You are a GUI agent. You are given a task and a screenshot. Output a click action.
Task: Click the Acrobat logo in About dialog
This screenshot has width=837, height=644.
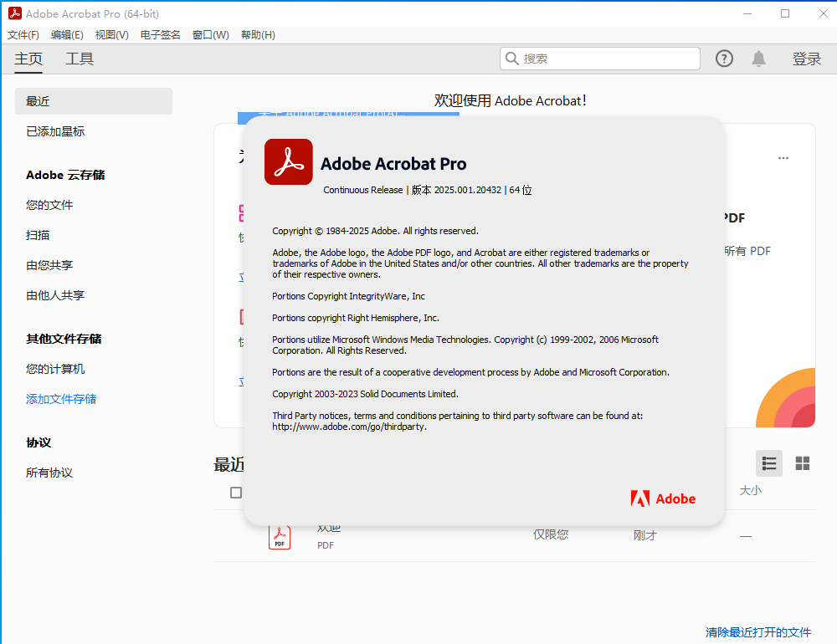coord(288,161)
